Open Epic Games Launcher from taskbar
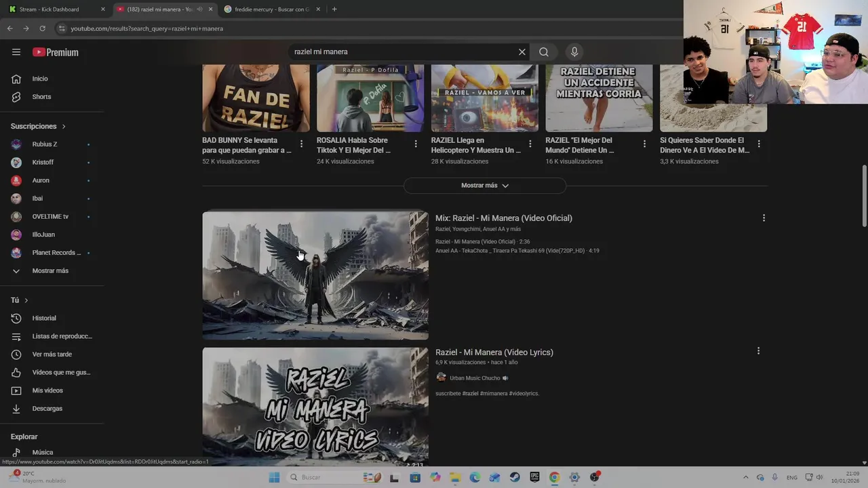868x488 pixels. [x=534, y=477]
